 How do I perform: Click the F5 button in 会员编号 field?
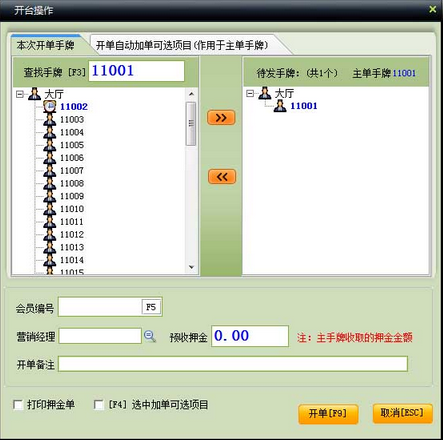[151, 307]
